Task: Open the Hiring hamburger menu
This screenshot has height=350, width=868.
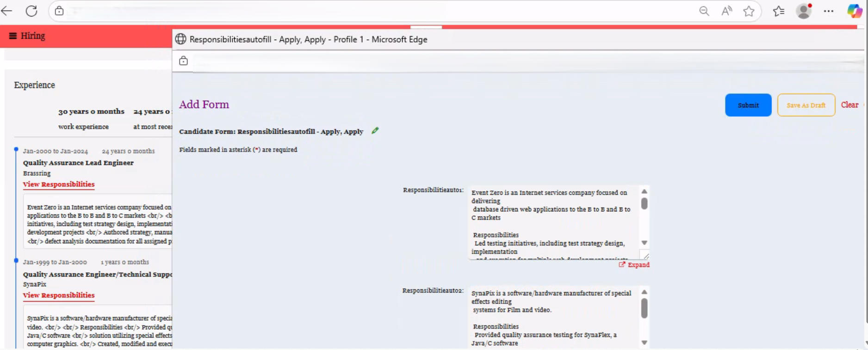Action: point(13,36)
